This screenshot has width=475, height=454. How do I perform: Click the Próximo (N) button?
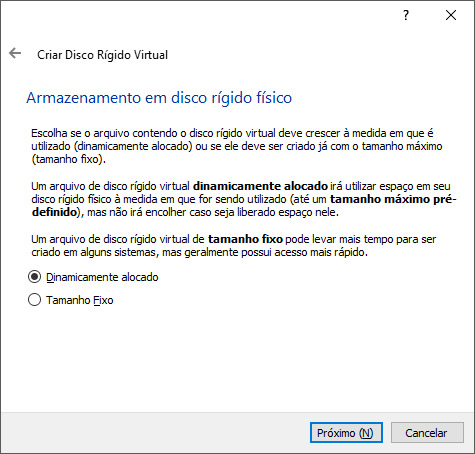346,433
